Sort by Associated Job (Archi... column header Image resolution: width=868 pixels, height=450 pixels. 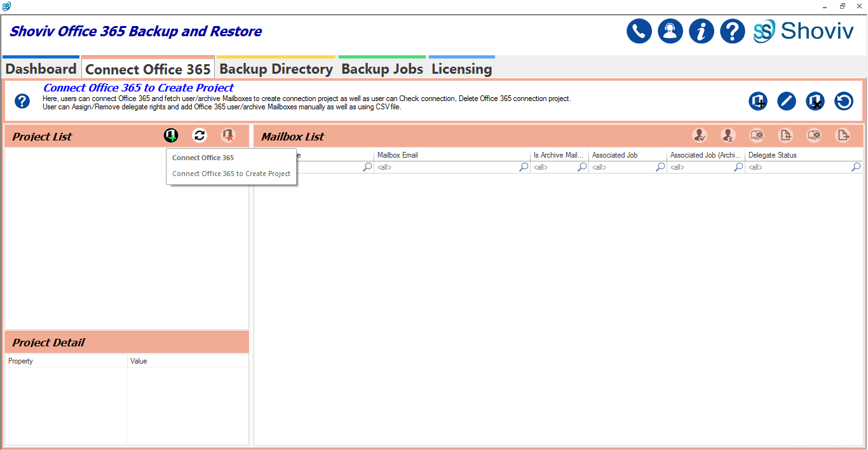pos(706,155)
